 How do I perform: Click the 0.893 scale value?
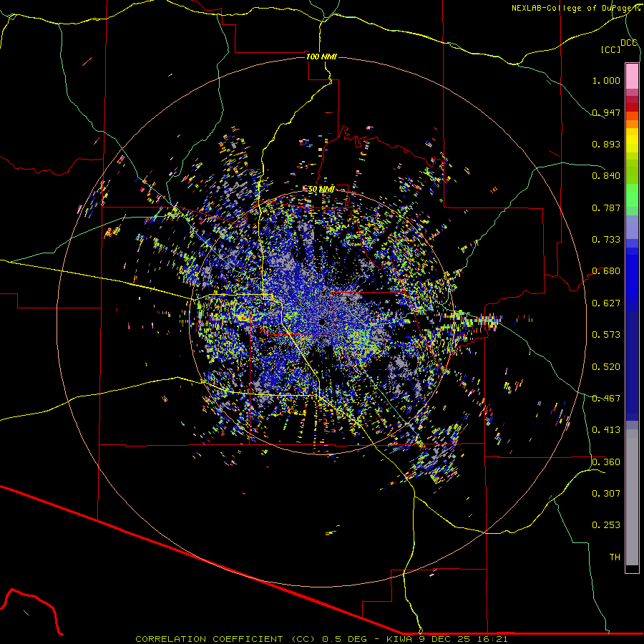(x=606, y=144)
